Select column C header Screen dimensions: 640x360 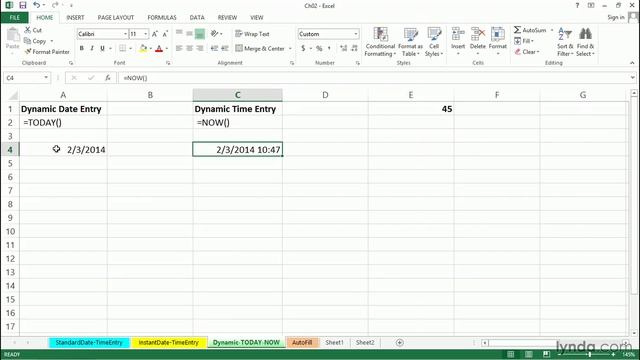[x=238, y=95]
